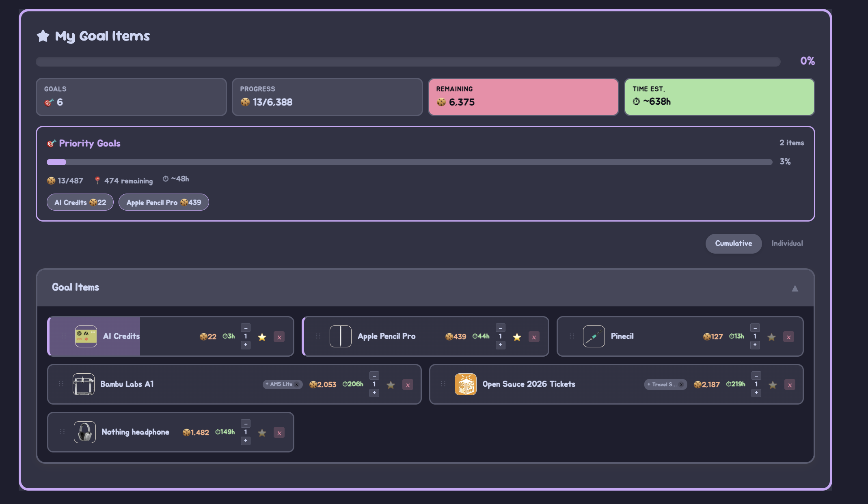
Task: Increase Bambu Labs A1 quantity
Action: (374, 393)
